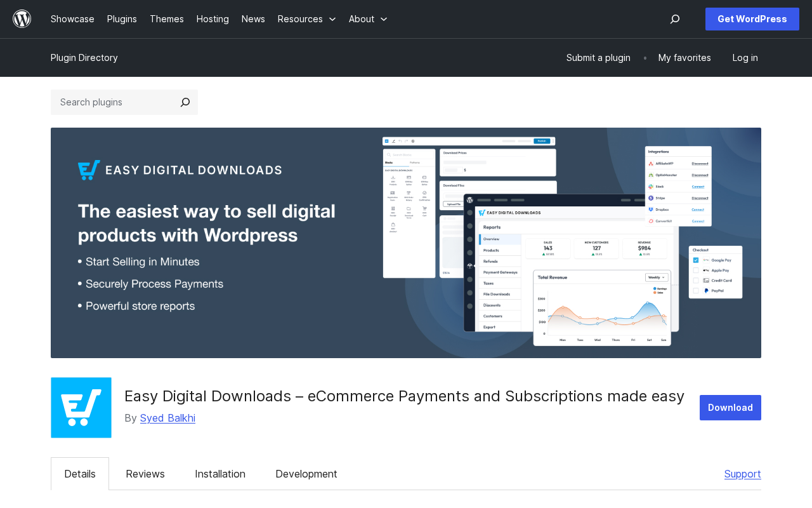This screenshot has height=508, width=812.
Task: Open the Hosting menu item
Action: pos(213,19)
